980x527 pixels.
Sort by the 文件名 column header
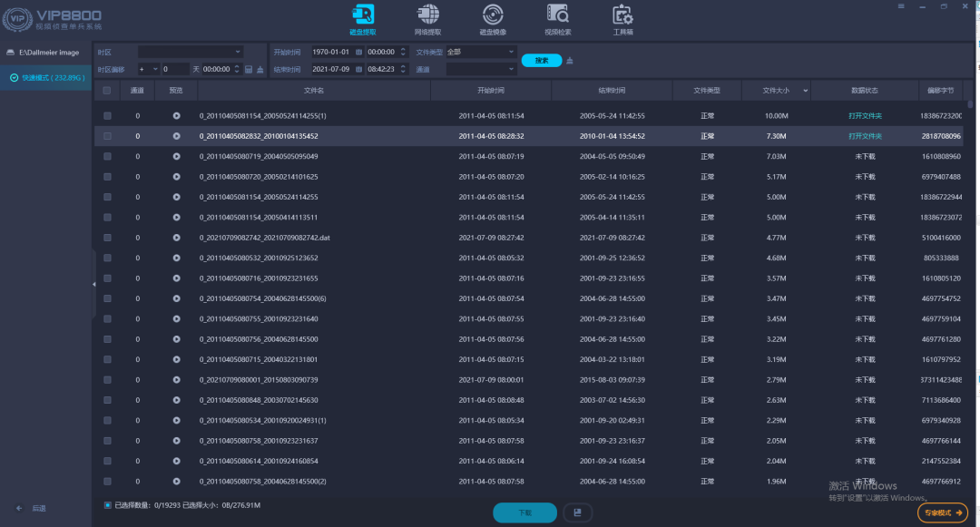click(x=314, y=91)
